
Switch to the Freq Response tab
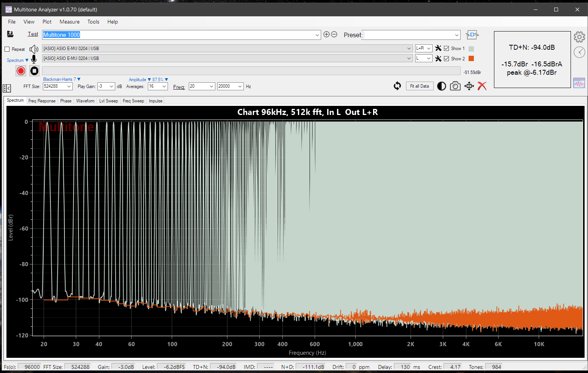coord(42,101)
